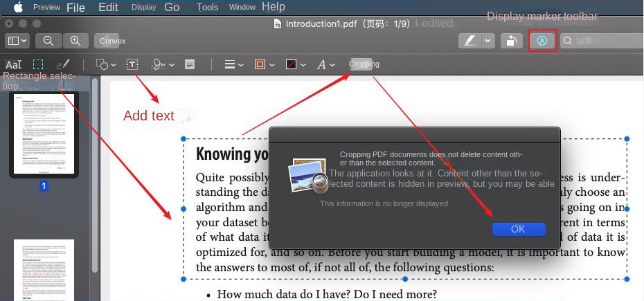The height and width of the screenshot is (301, 644).
Task: Open the File menu
Action: click(x=75, y=7)
